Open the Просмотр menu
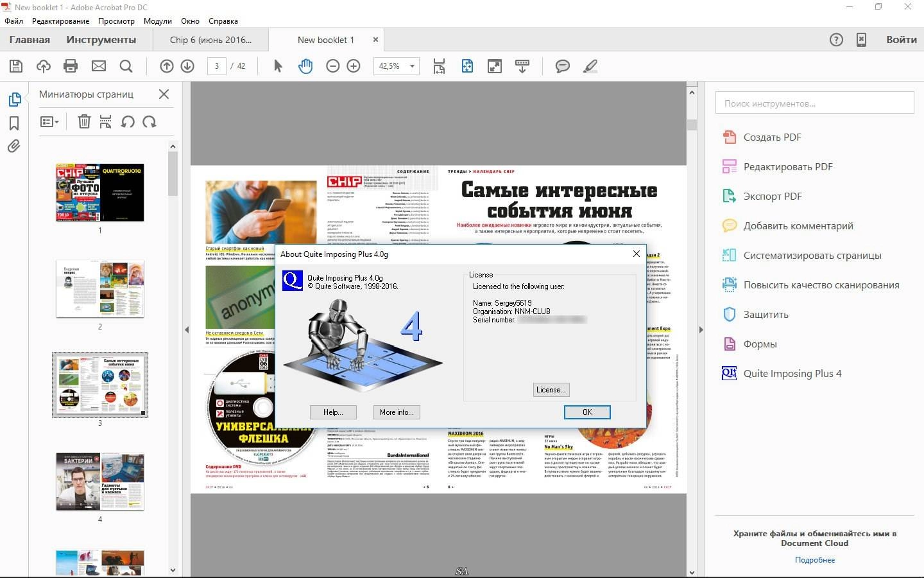This screenshot has width=924, height=578. point(116,21)
